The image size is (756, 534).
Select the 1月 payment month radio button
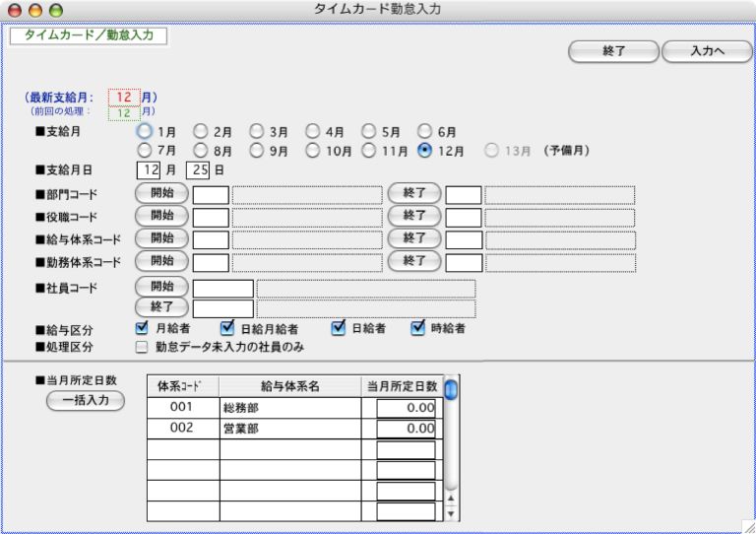coord(145,131)
